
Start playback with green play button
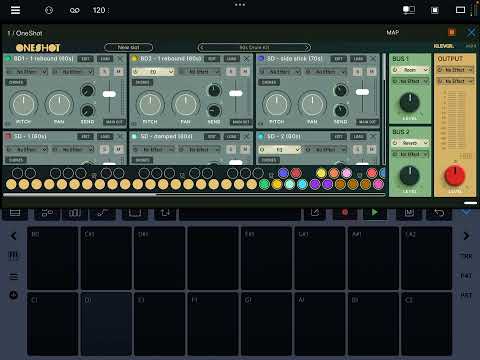(375, 212)
